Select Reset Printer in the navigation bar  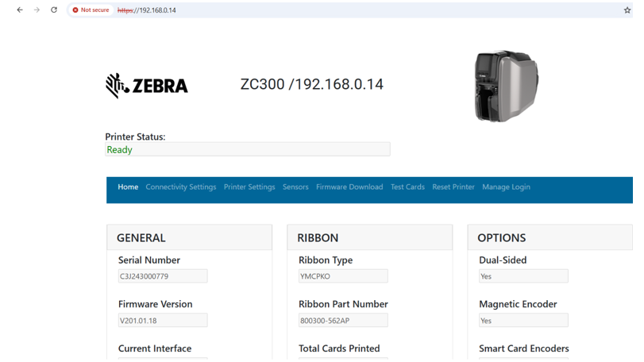453,187
